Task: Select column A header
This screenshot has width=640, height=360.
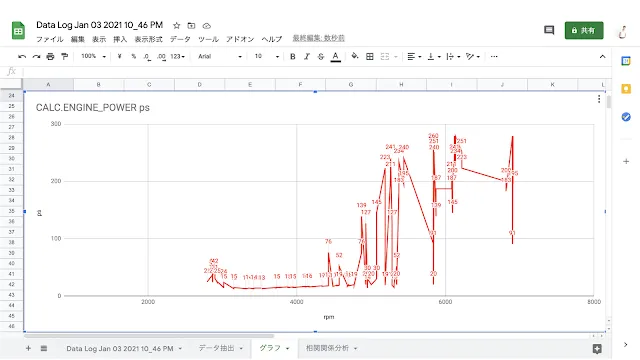Action: pos(48,84)
